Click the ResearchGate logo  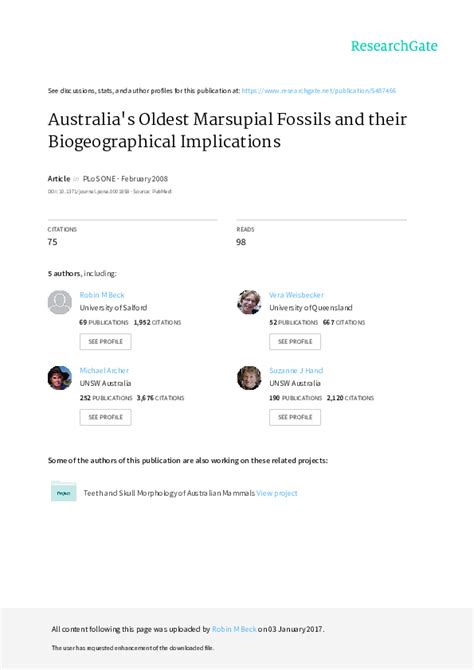tap(394, 46)
